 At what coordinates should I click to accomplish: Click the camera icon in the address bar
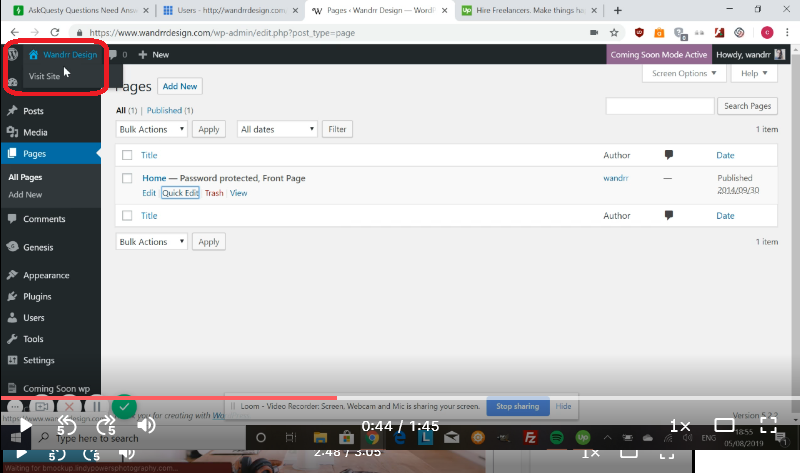pos(594,33)
